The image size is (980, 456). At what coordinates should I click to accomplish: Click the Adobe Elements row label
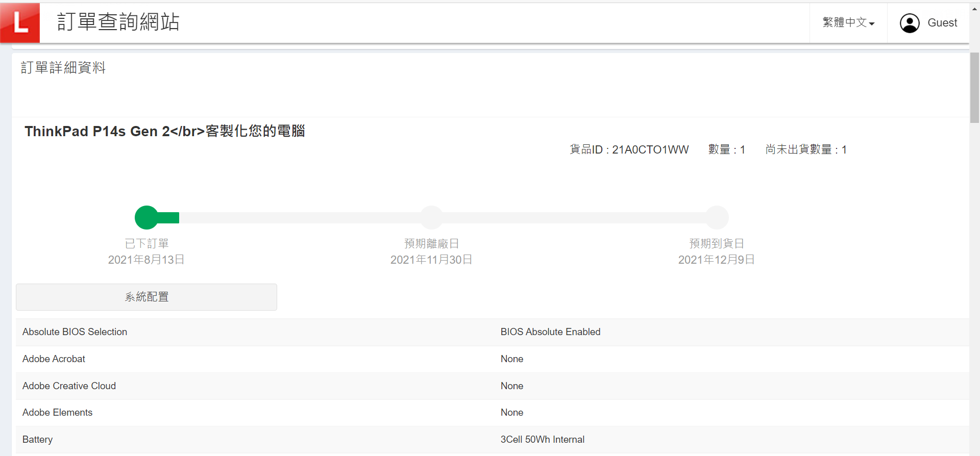(x=57, y=413)
